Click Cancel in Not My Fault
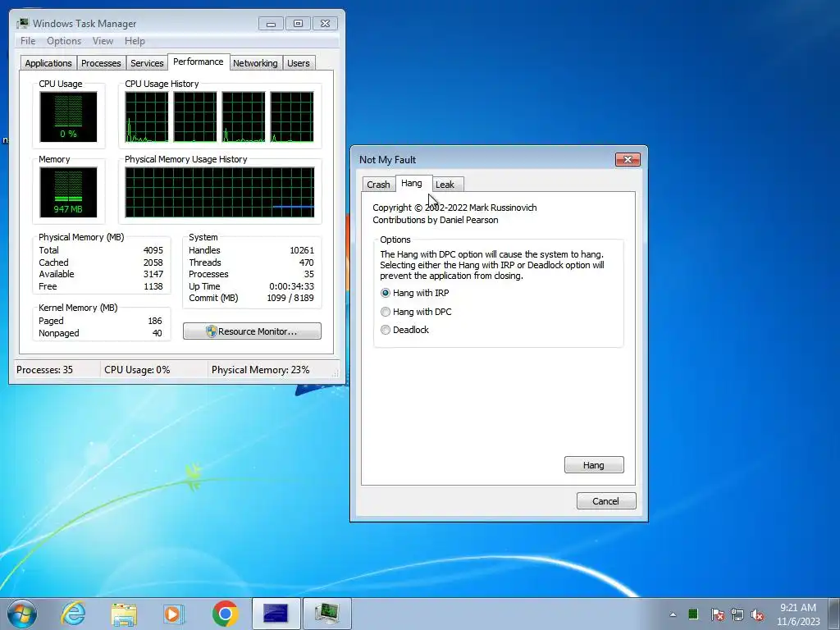The image size is (840, 630). (606, 501)
